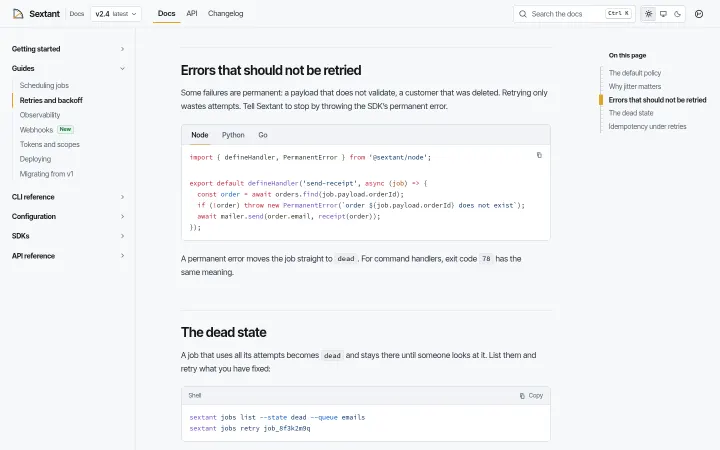Jump to Errors that should not be retried
The width and height of the screenshot is (720, 450).
(657, 100)
